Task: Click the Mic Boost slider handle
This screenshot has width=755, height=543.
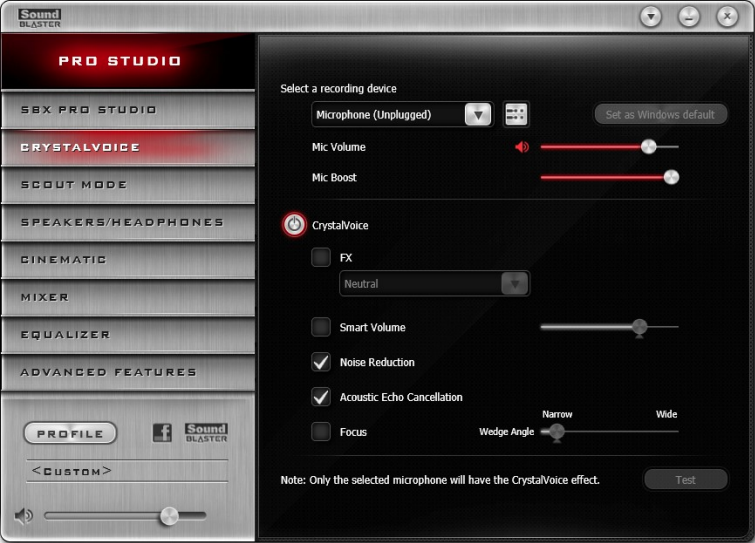Action: pyautogui.click(x=671, y=177)
